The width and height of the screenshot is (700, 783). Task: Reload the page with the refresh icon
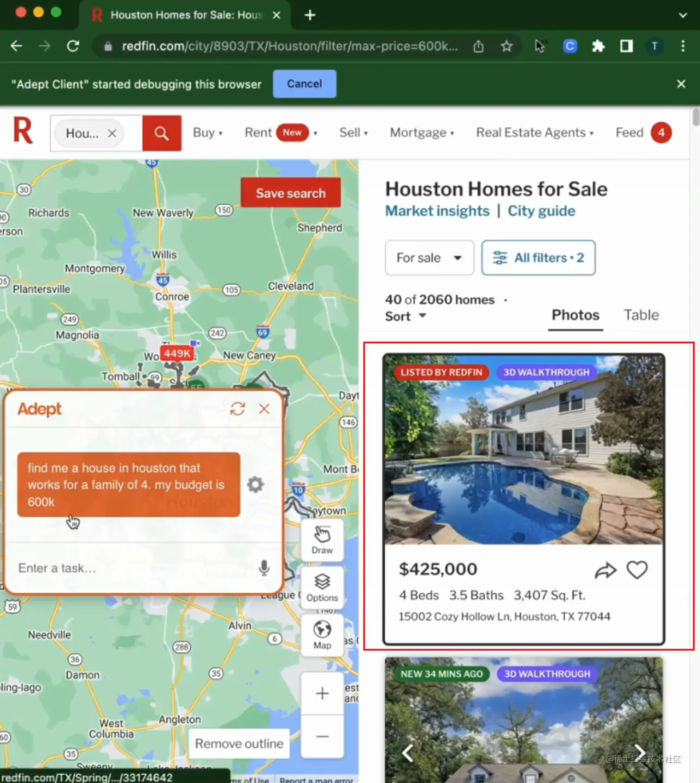[x=73, y=46]
